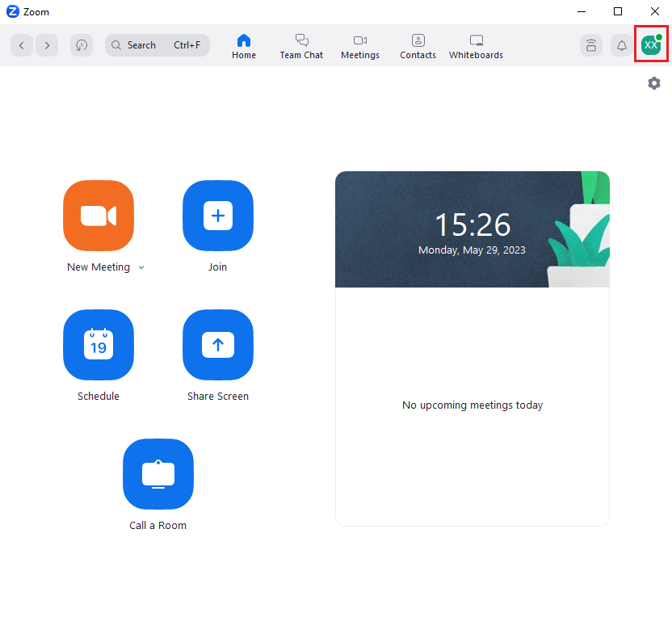The width and height of the screenshot is (672, 634).
Task: Expand the New Meeting options arrow
Action: tap(141, 267)
